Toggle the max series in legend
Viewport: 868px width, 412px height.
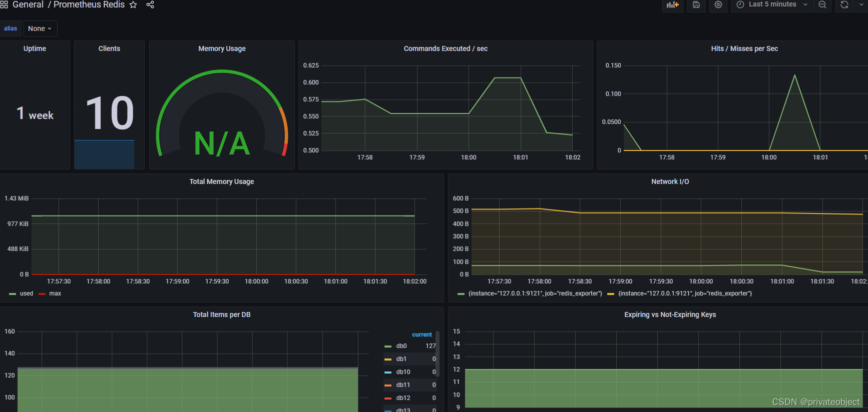click(x=55, y=293)
